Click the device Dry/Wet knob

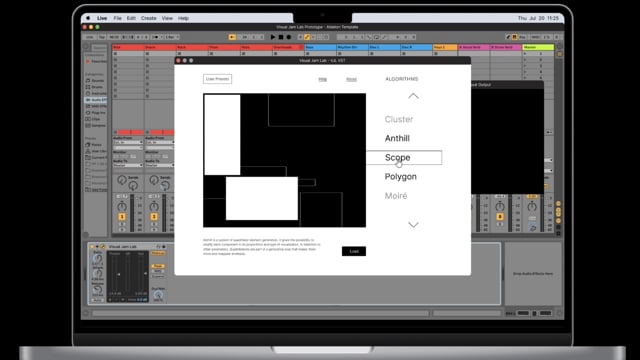158,295
